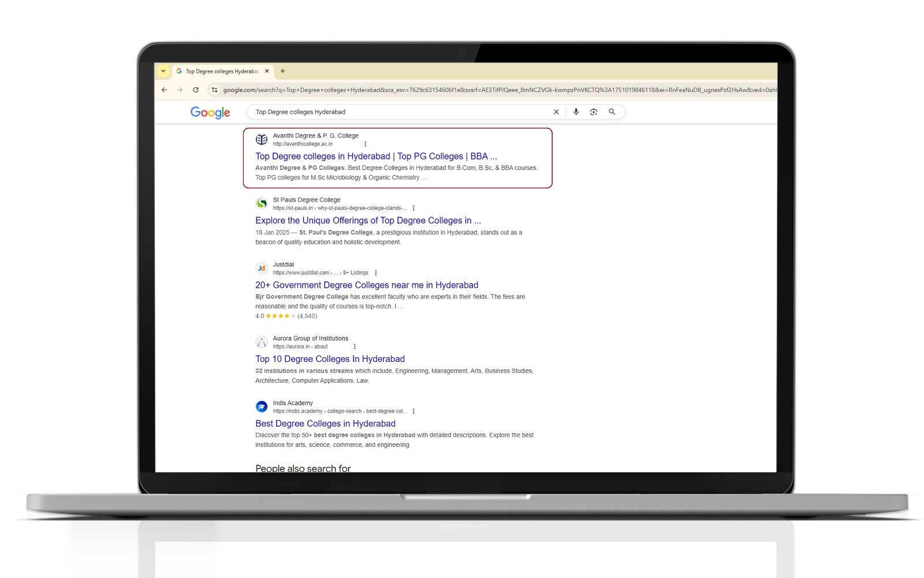Image resolution: width=924 pixels, height=578 pixels.
Task: Open three-dot menu for St Pauls result
Action: 413,208
